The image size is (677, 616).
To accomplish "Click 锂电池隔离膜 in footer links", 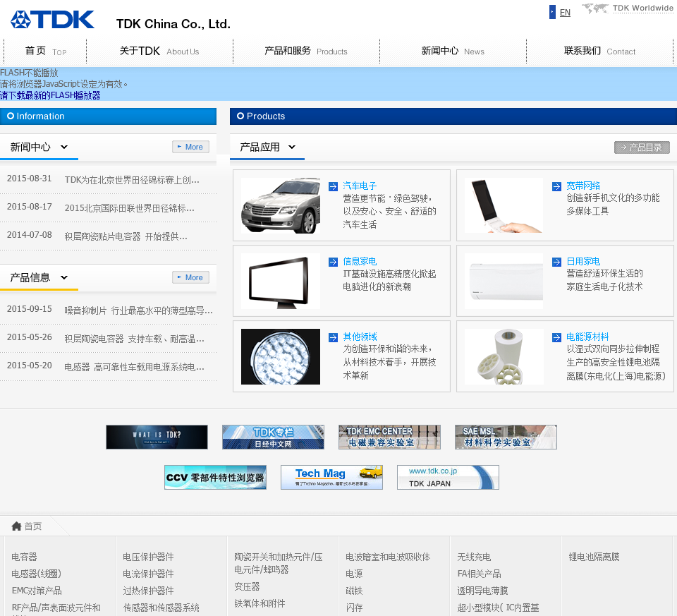I will [594, 557].
